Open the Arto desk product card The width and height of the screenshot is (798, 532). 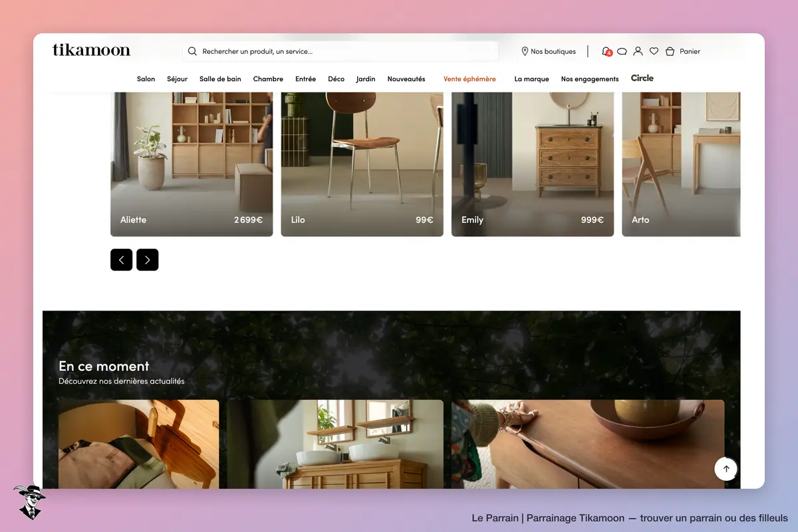point(681,164)
